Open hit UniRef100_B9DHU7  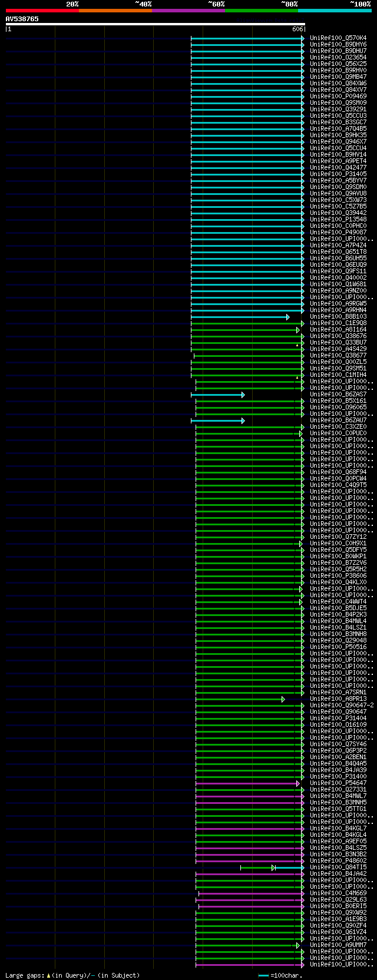(x=338, y=51)
